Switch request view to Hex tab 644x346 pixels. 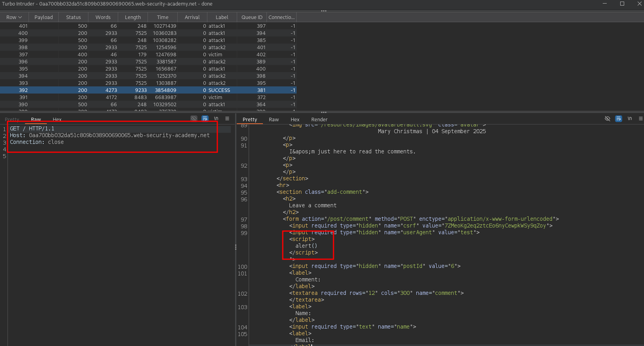point(57,119)
